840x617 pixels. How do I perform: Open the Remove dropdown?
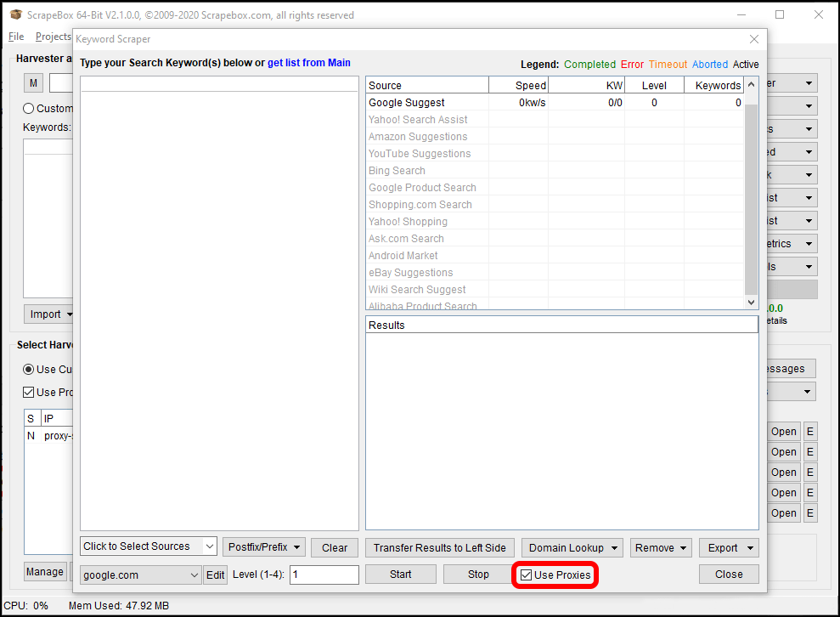(661, 547)
